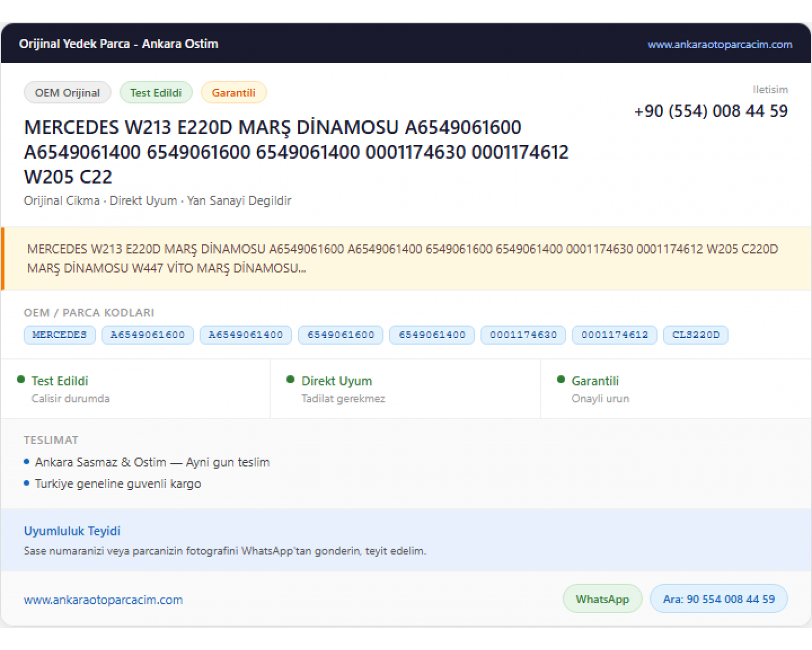
Task: Select the MERCEDES part code chip
Action: (x=60, y=335)
